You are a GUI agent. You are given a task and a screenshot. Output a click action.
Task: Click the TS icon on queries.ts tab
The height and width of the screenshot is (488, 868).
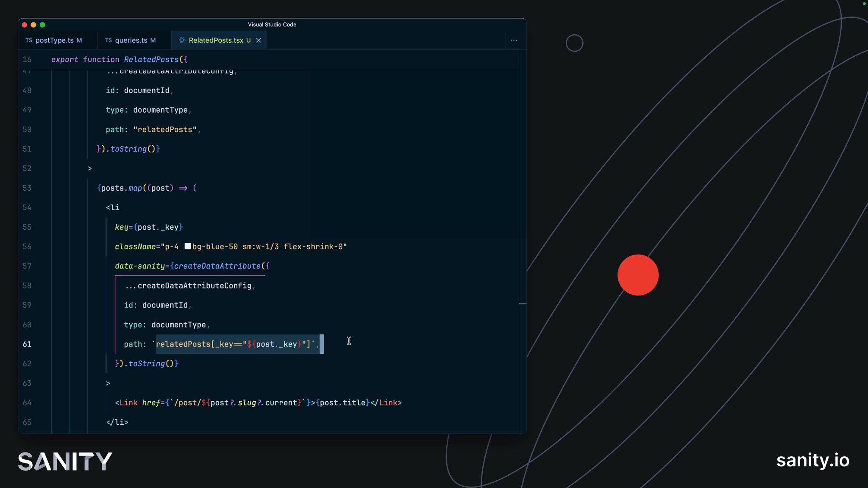108,40
